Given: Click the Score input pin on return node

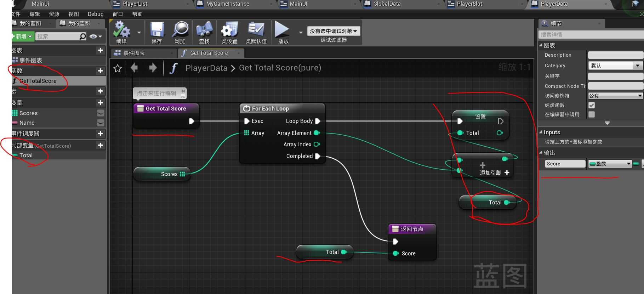Looking at the screenshot, I should pyautogui.click(x=395, y=253).
